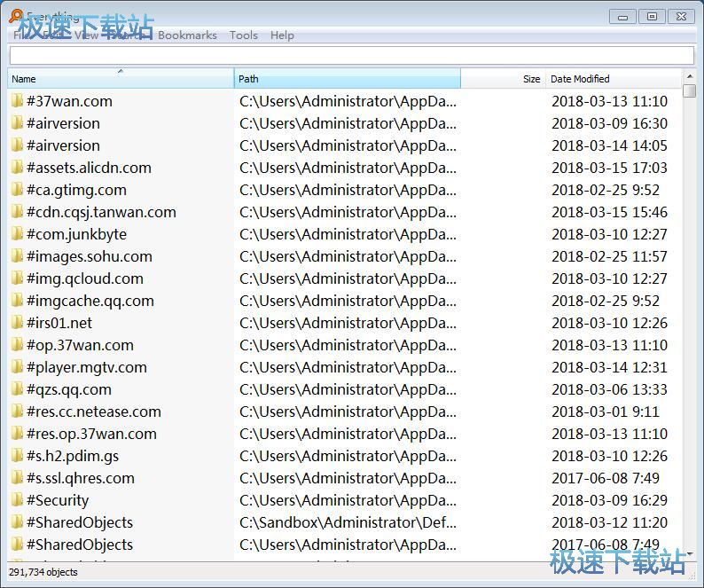Click the vertical scrollbar thumb
Image resolution: width=704 pixels, height=588 pixels.
coord(689,90)
